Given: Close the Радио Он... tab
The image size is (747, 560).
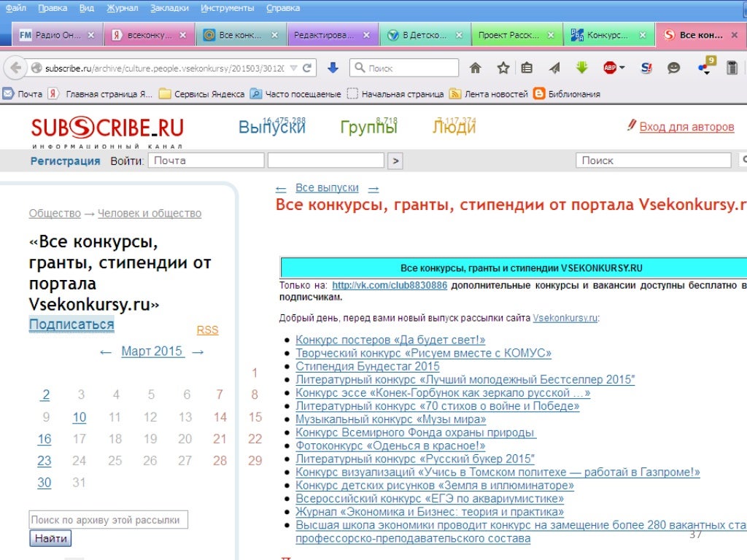Looking at the screenshot, I should pyautogui.click(x=91, y=35).
